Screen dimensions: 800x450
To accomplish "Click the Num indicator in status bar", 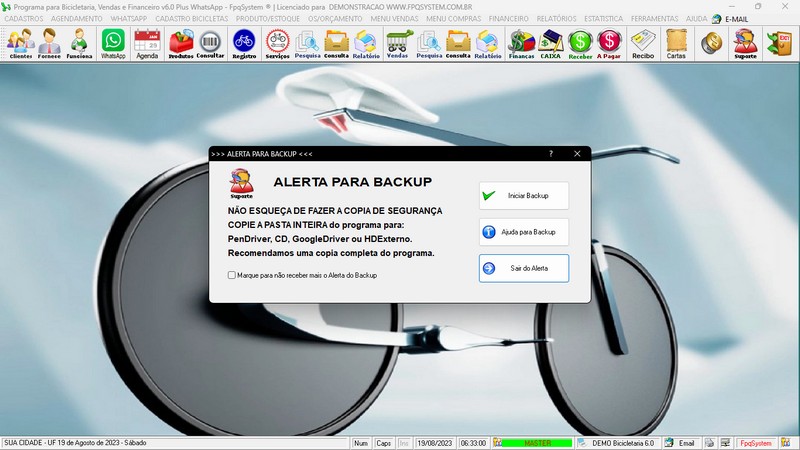I will pyautogui.click(x=361, y=443).
